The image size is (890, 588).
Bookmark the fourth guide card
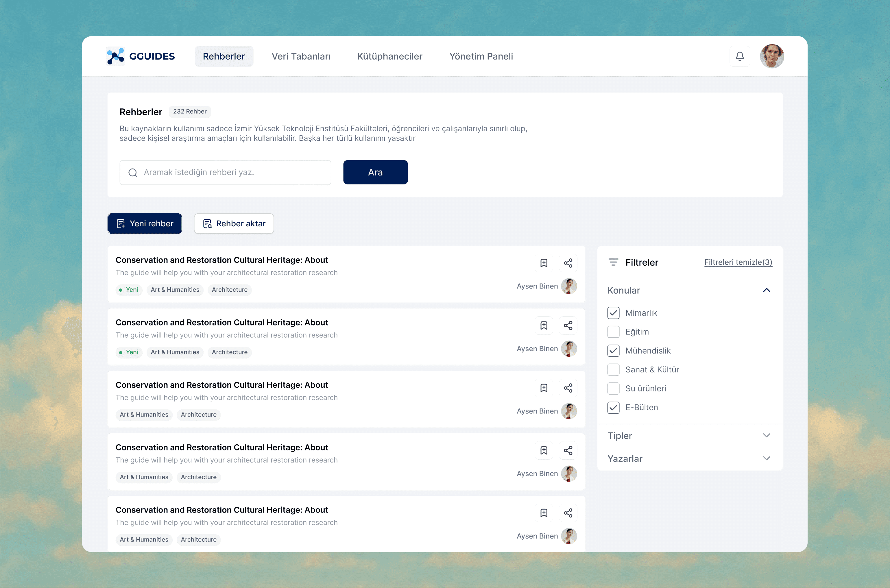pos(543,450)
